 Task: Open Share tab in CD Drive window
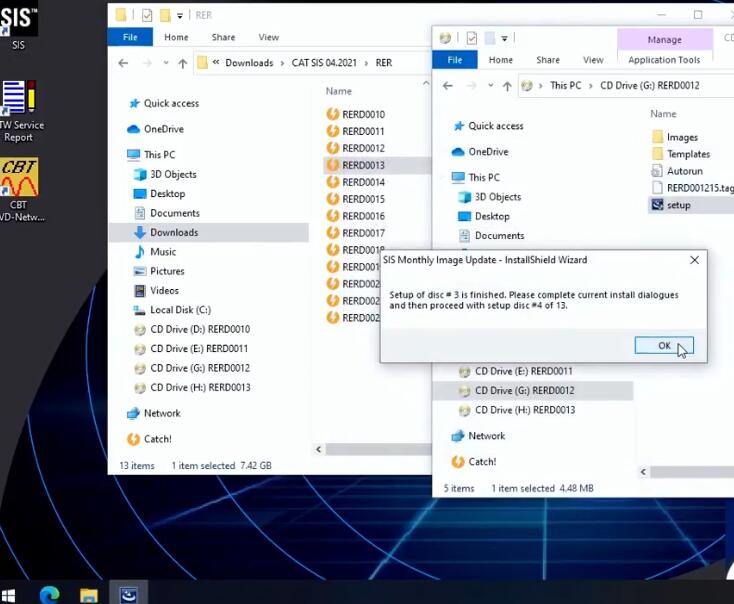548,60
